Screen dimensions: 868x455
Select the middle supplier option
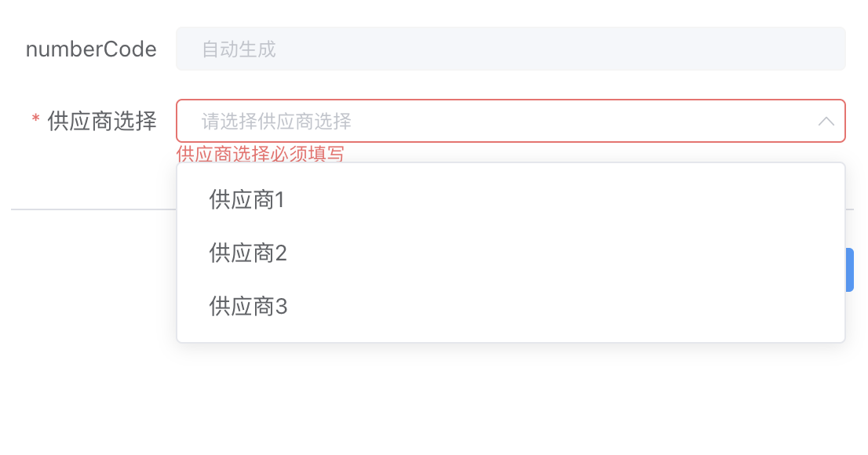(x=248, y=253)
